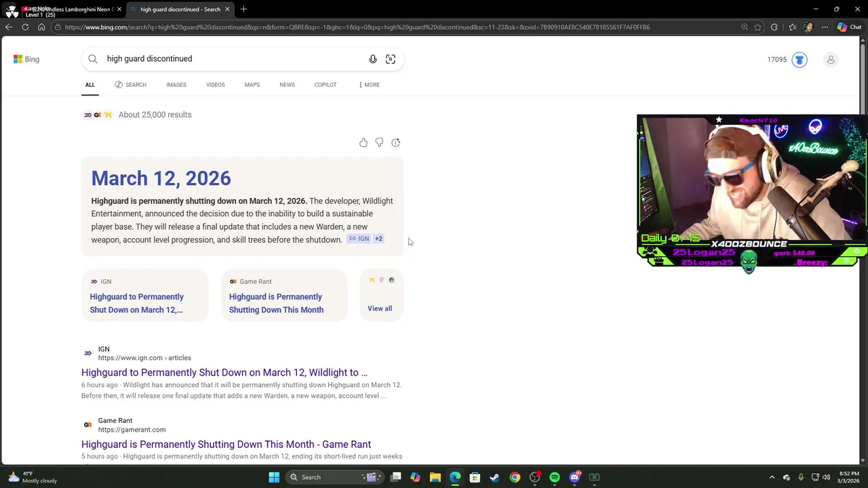Click the green microphone tray icon
Image resolution: width=868 pixels, height=488 pixels.
pos(801,477)
